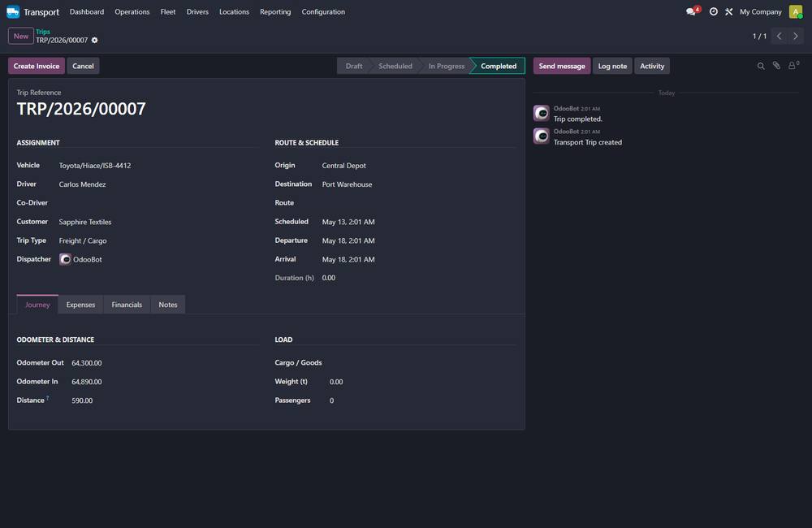Select the Draft status stage
Viewport: 812px width, 528px height.
pos(354,66)
